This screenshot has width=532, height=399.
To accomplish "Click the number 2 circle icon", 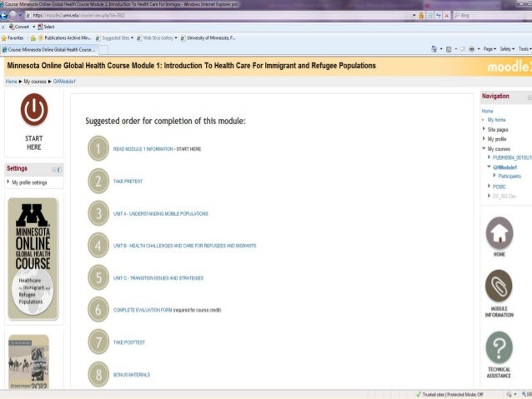I will pos(98,181).
